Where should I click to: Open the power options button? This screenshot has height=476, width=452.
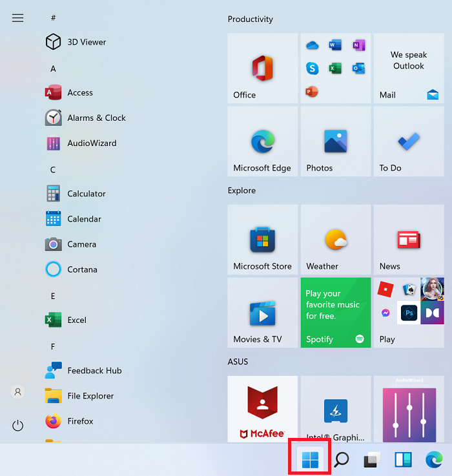[17, 426]
